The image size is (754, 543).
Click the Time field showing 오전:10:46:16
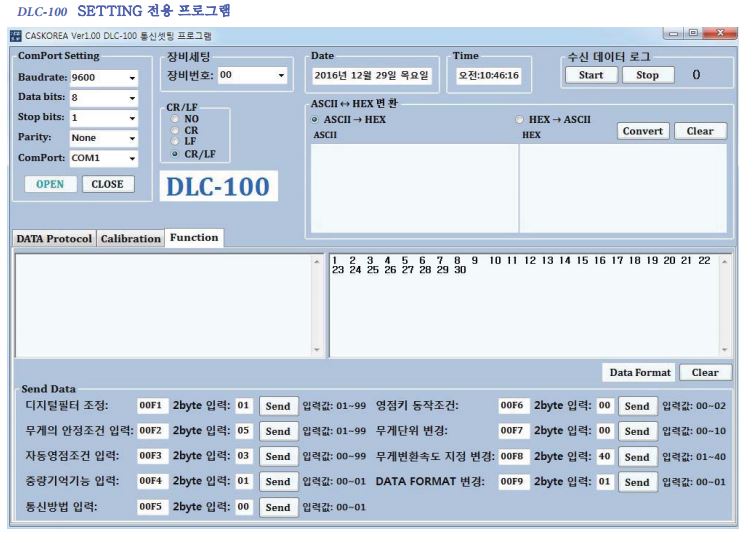click(489, 76)
